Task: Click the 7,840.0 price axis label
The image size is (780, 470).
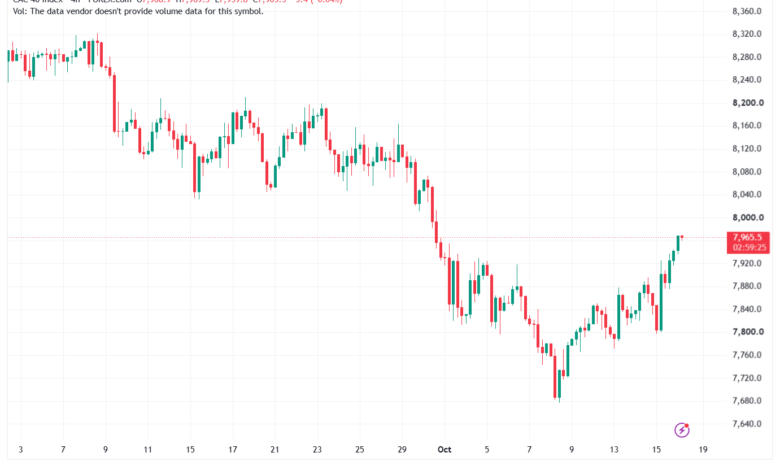Action: pyautogui.click(x=747, y=309)
